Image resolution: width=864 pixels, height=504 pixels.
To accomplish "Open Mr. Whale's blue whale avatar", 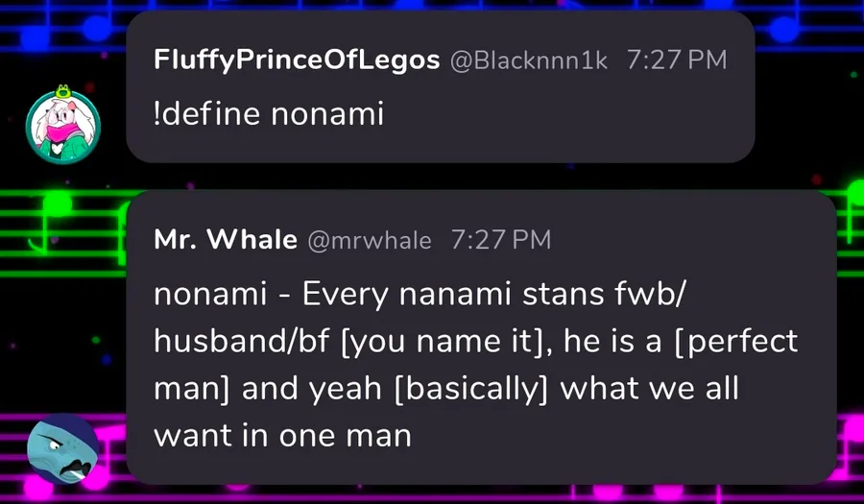I will click(x=62, y=452).
